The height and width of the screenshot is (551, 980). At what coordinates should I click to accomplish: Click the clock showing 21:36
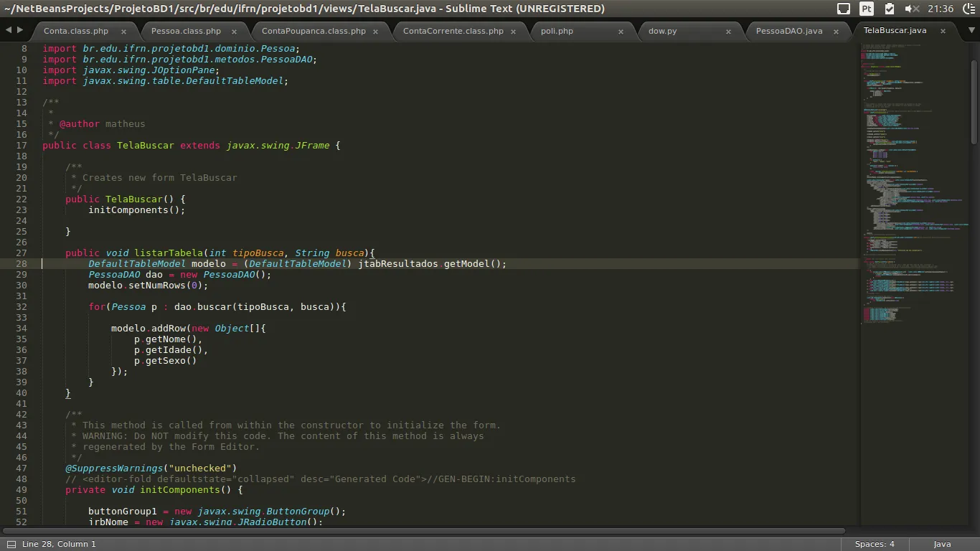940,9
